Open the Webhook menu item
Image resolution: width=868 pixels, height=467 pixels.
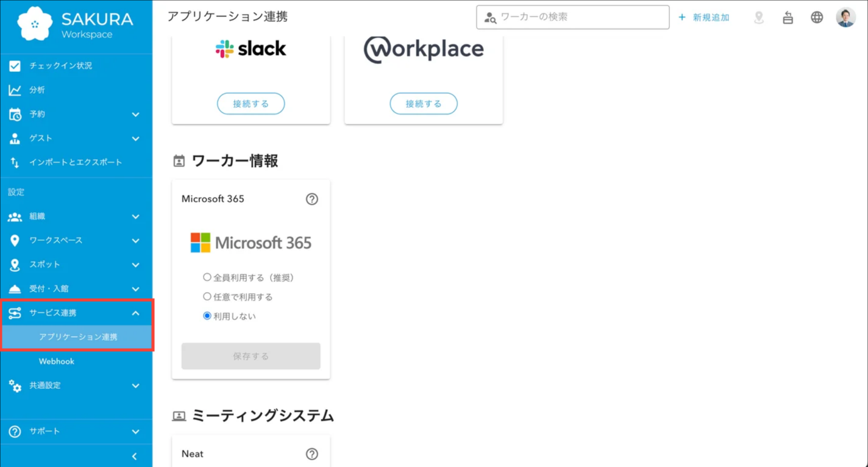(57, 362)
